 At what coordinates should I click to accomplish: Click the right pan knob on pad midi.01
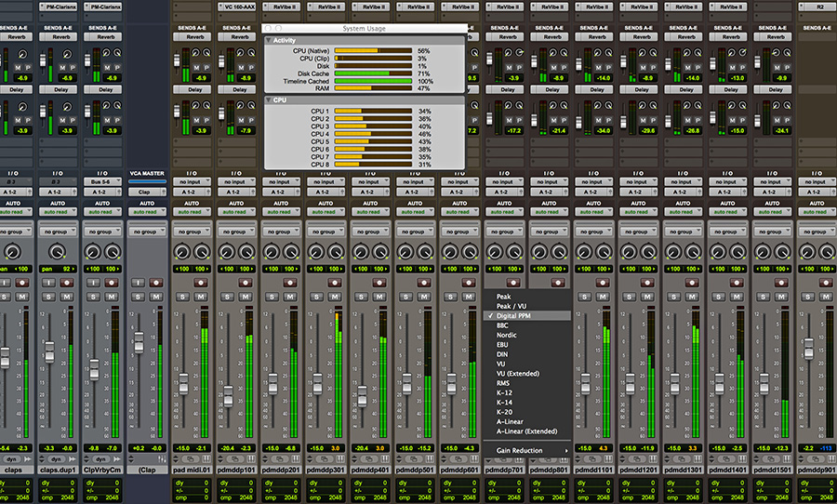[x=202, y=251]
